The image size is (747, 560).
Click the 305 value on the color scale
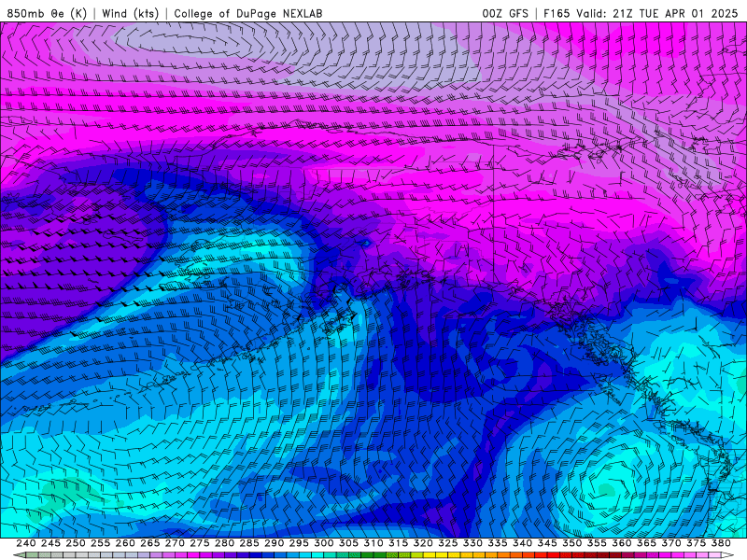coord(348,543)
